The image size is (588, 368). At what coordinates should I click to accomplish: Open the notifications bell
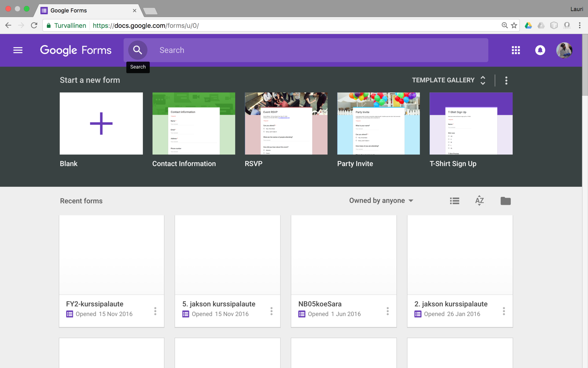point(540,50)
